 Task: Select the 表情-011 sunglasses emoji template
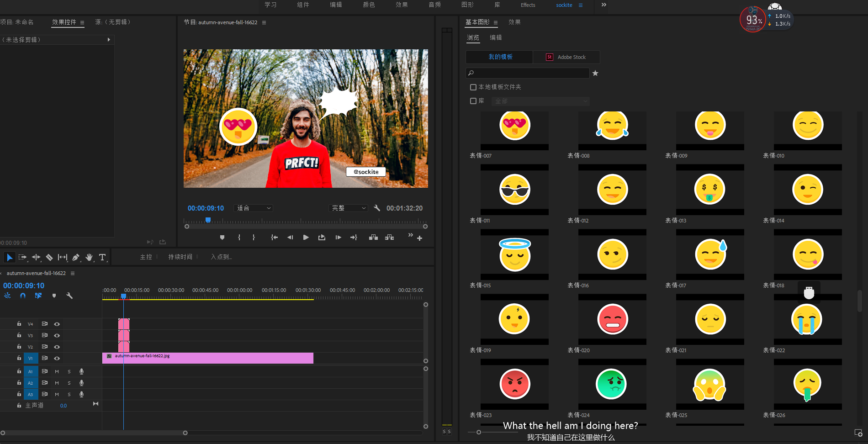(x=514, y=189)
